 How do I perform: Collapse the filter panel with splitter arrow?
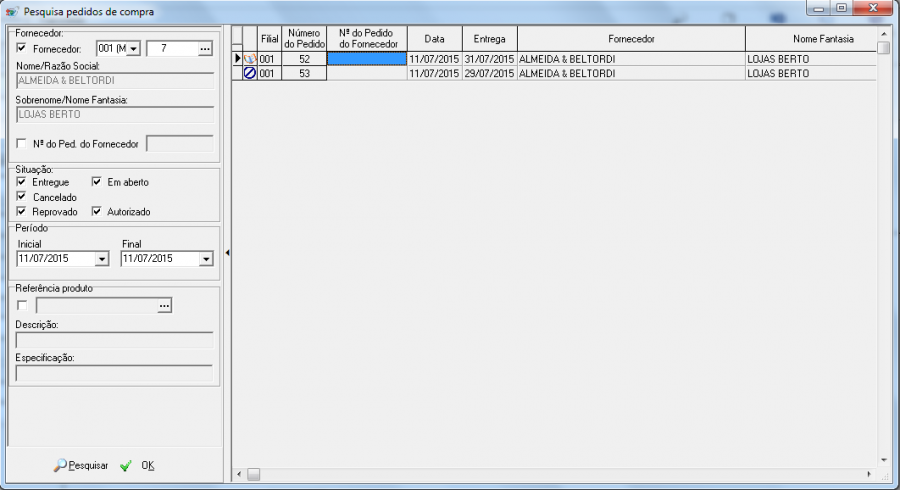[x=227, y=254]
